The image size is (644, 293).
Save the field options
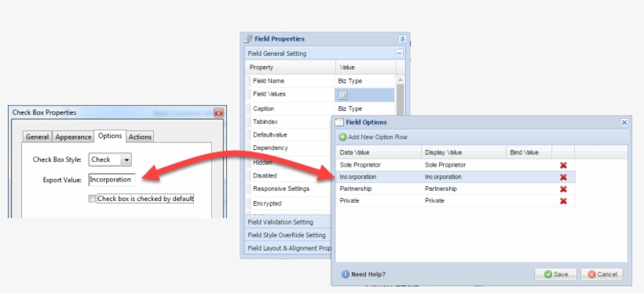[556, 274]
